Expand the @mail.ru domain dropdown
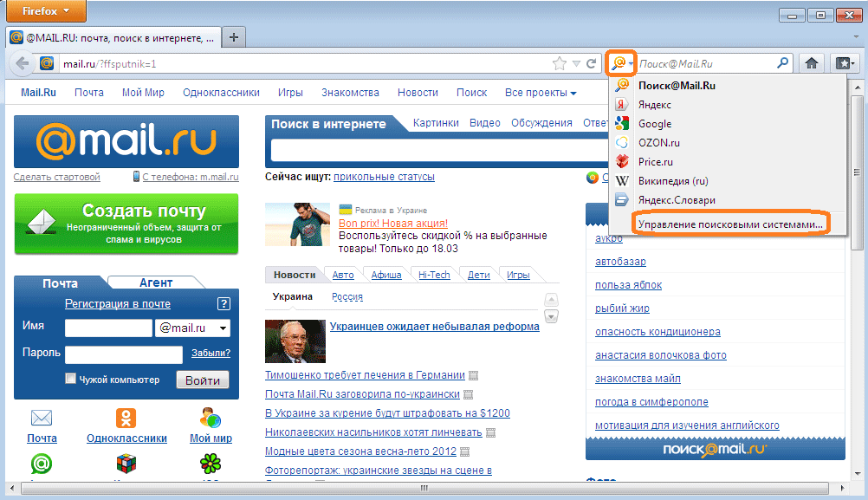The height and width of the screenshot is (500, 868). pyautogui.click(x=223, y=328)
